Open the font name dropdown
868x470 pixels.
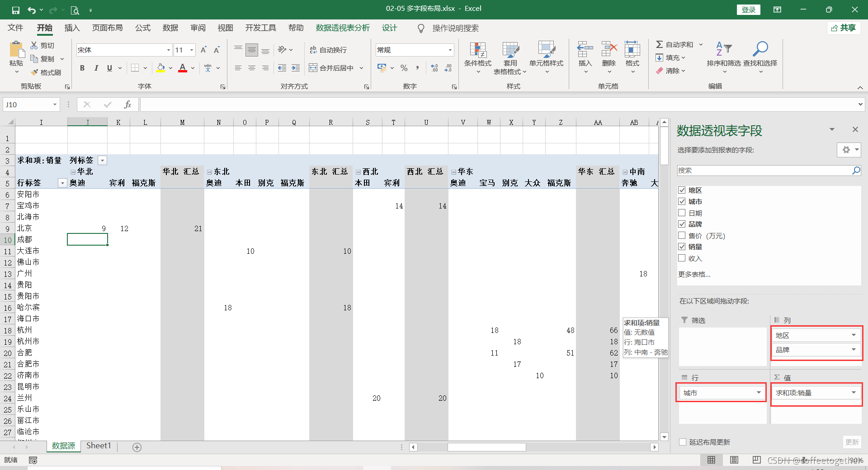tap(168, 50)
